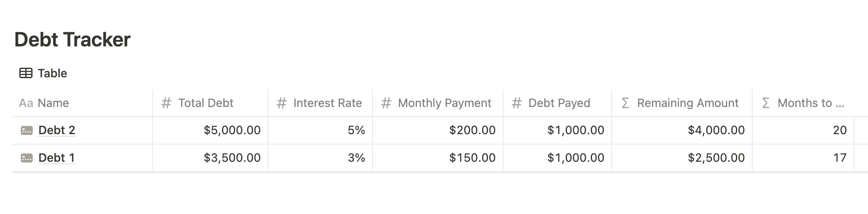Edit the 3% Interest Rate cell

click(x=356, y=158)
